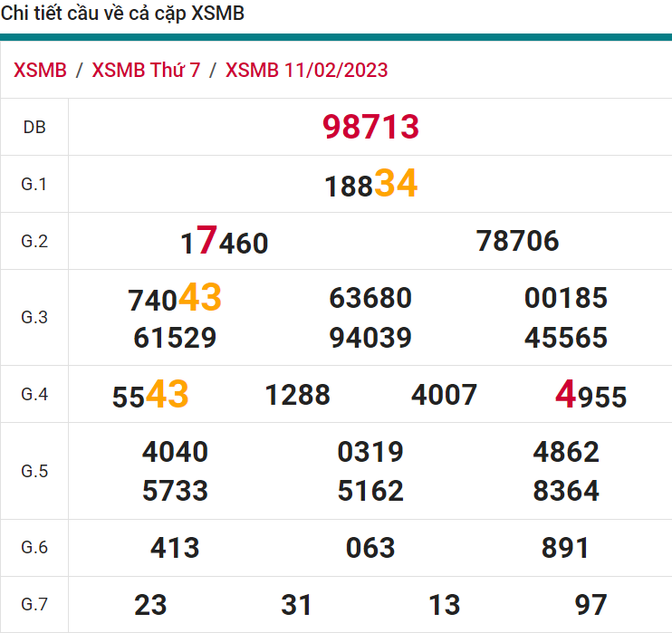Click the G.3 number 74043
This screenshot has width=672, height=633.
coord(175,298)
